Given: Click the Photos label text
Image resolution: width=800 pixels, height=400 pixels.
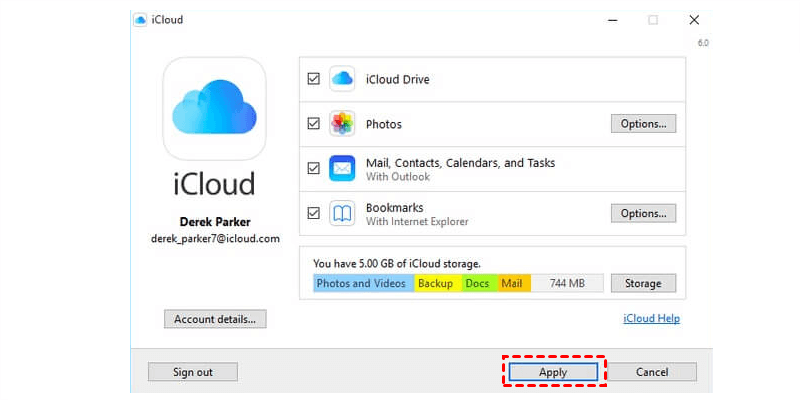Looking at the screenshot, I should tap(384, 124).
